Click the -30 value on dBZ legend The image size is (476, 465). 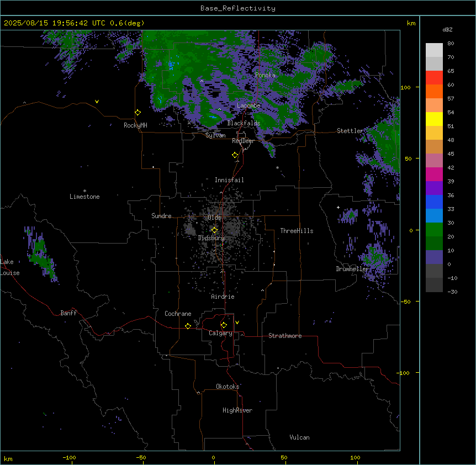[x=452, y=292]
